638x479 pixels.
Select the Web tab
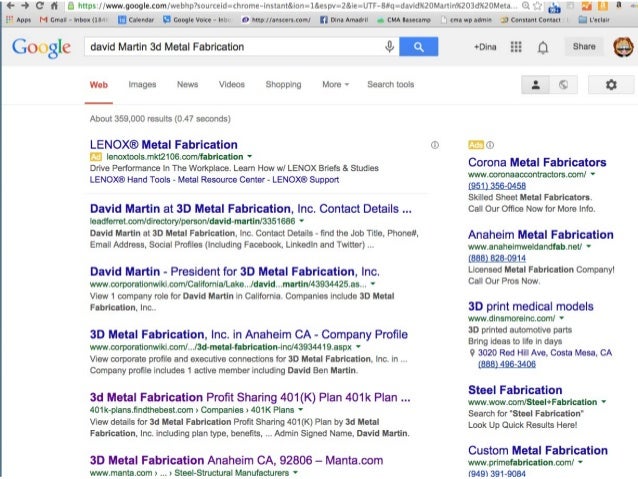click(x=99, y=85)
